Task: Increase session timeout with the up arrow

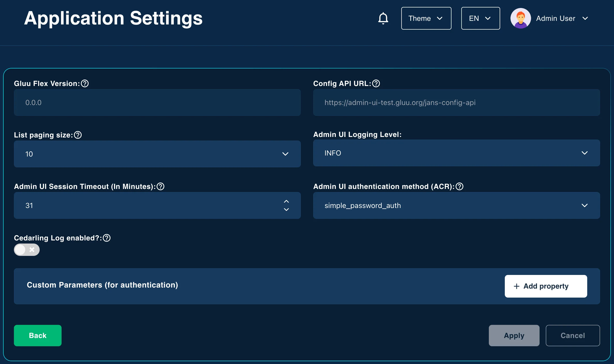Action: coord(286,201)
